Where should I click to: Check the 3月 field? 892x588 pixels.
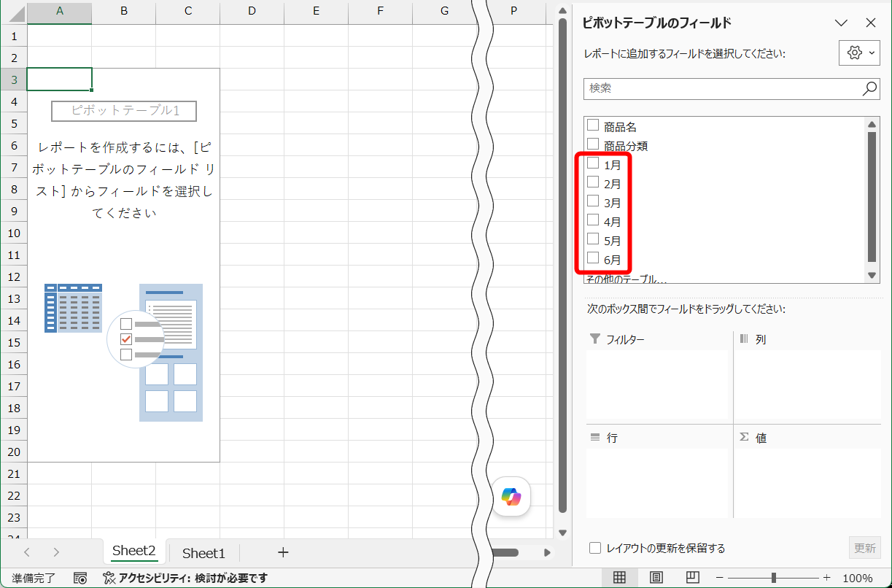pos(593,201)
